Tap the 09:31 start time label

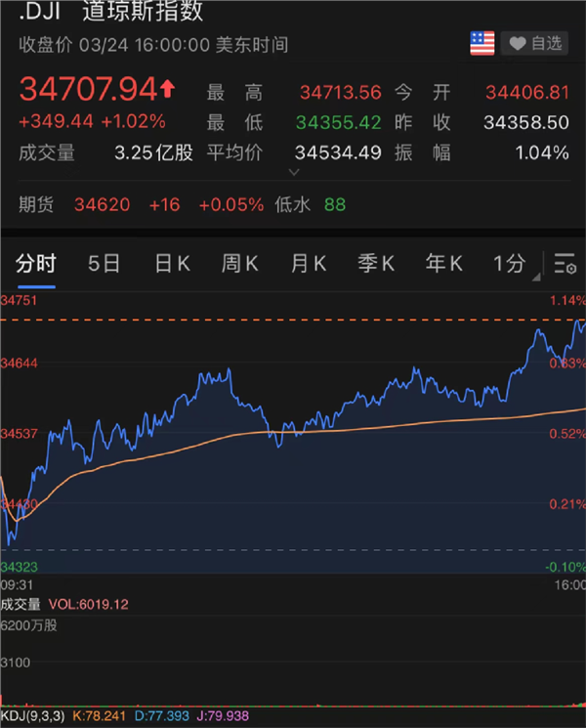(x=17, y=585)
